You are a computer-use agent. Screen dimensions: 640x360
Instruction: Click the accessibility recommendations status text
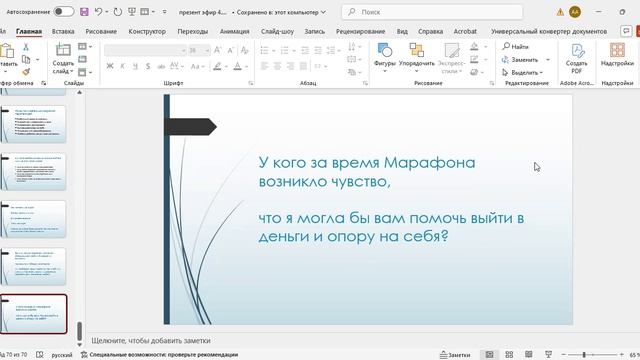point(160,355)
